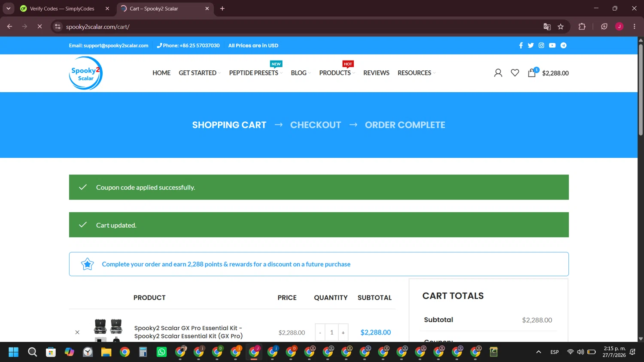Image resolution: width=644 pixels, height=362 pixels.
Task: Click the 'Coupon code applied successfully.' message
Action: [146, 187]
